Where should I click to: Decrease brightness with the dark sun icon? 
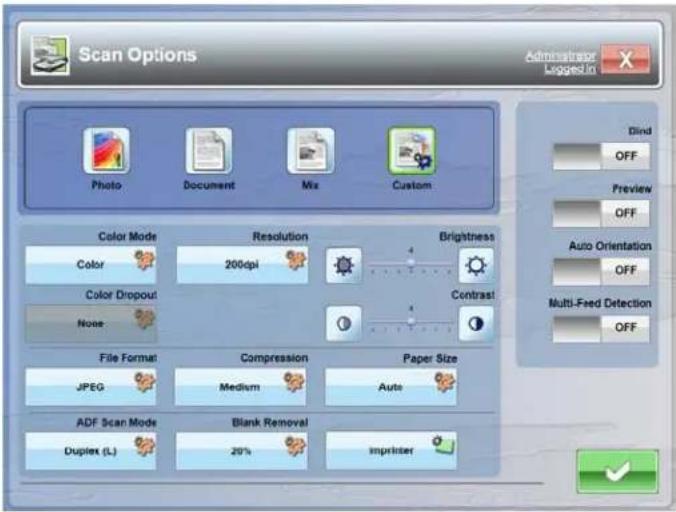pos(344,265)
